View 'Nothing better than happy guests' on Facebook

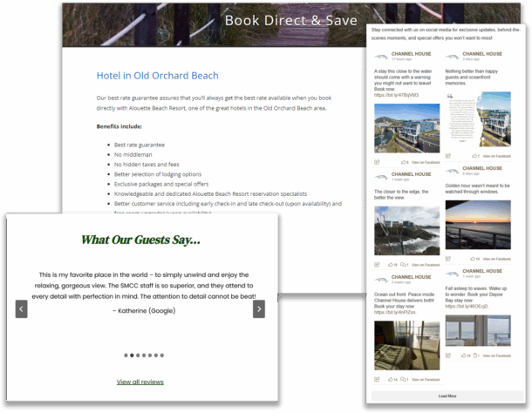click(x=497, y=156)
